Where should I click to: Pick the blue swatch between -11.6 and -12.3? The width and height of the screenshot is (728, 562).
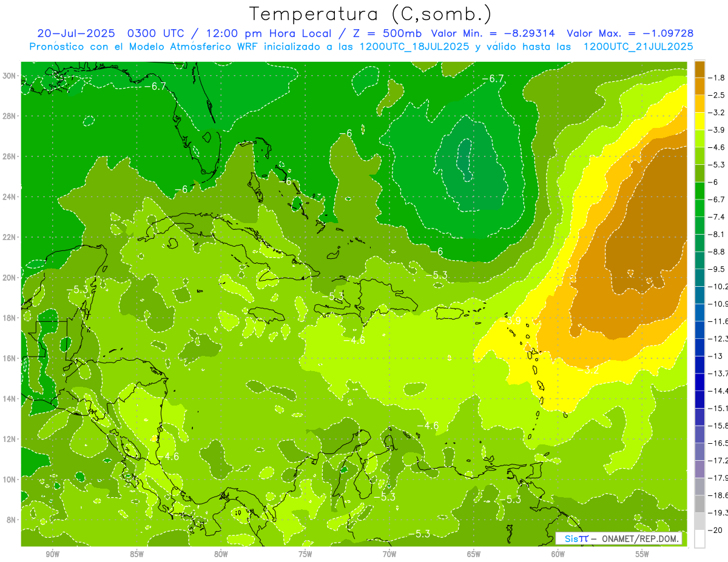(699, 330)
